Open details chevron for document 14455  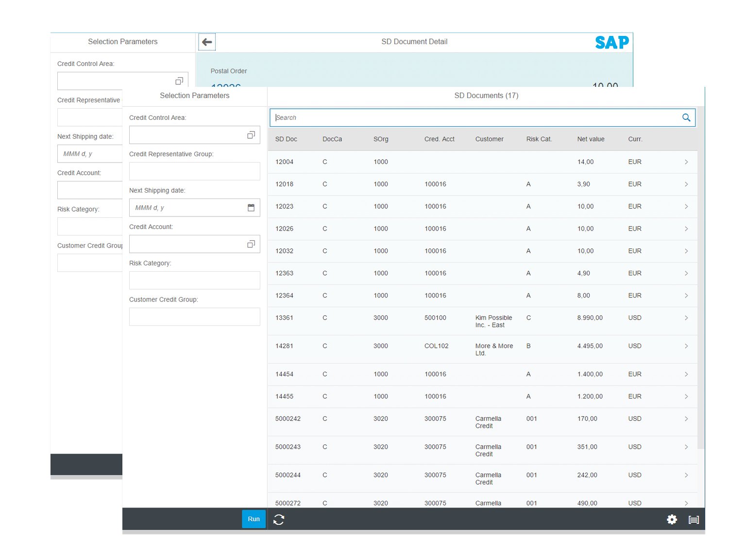[x=686, y=397]
